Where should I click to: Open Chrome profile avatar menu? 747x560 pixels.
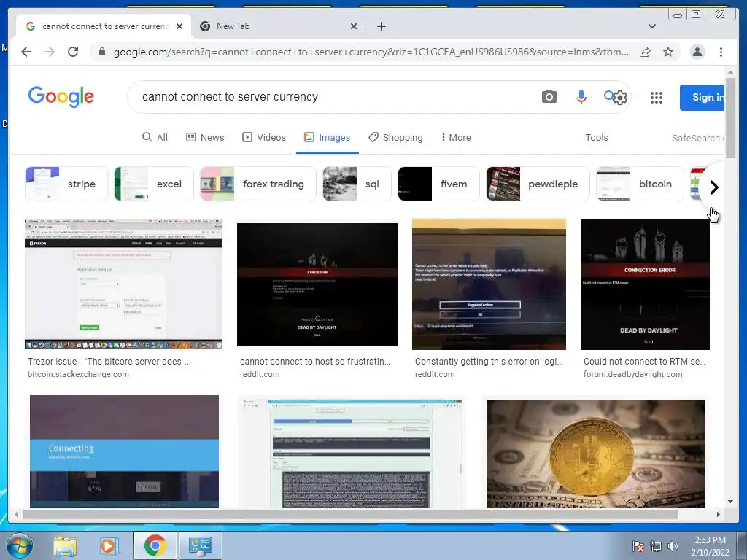click(x=697, y=52)
